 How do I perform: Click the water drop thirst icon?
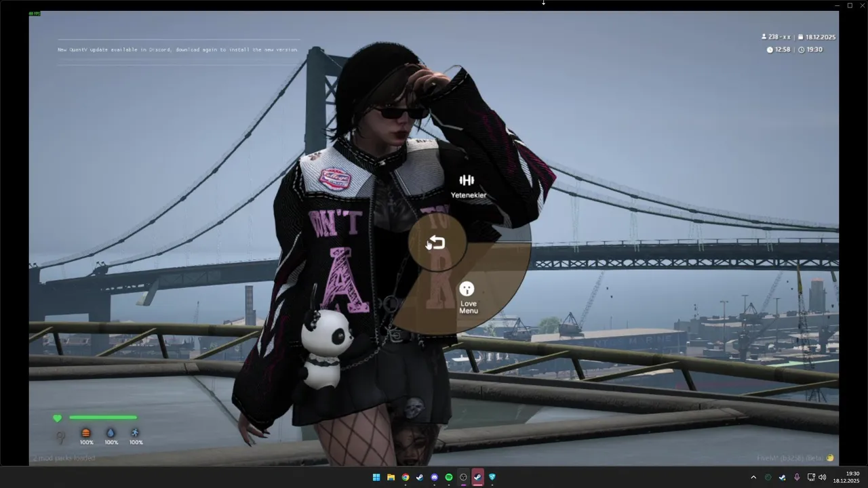111,432
